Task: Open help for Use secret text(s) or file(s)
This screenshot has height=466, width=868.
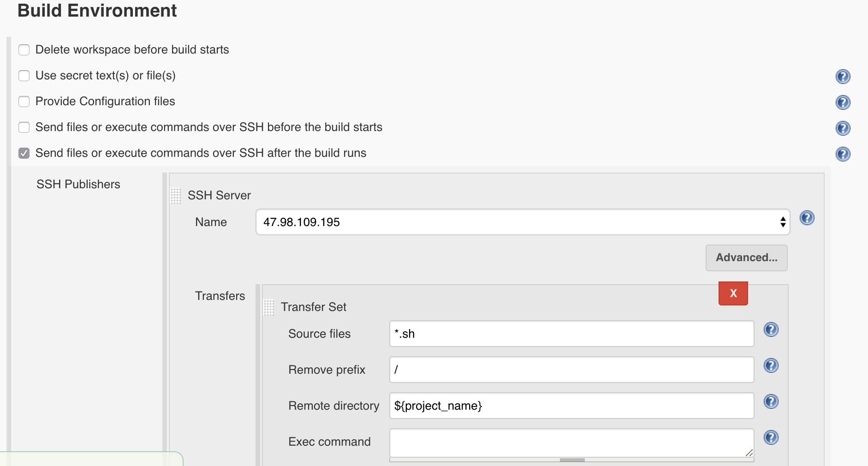Action: (843, 76)
